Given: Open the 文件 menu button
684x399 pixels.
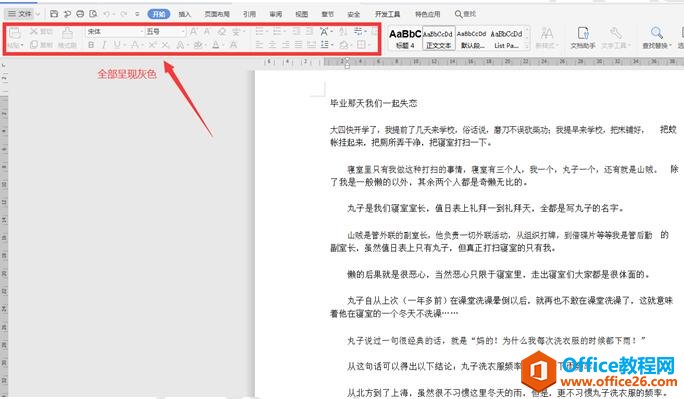Looking at the screenshot, I should 20,14.
